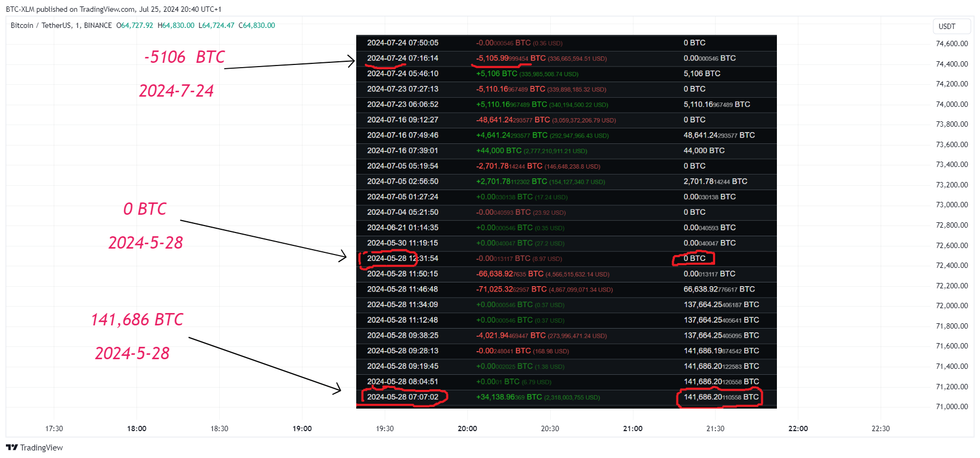Click the -48,641.24293577 BTC amount
Image resolution: width=980 pixels, height=458 pixels.
point(513,120)
